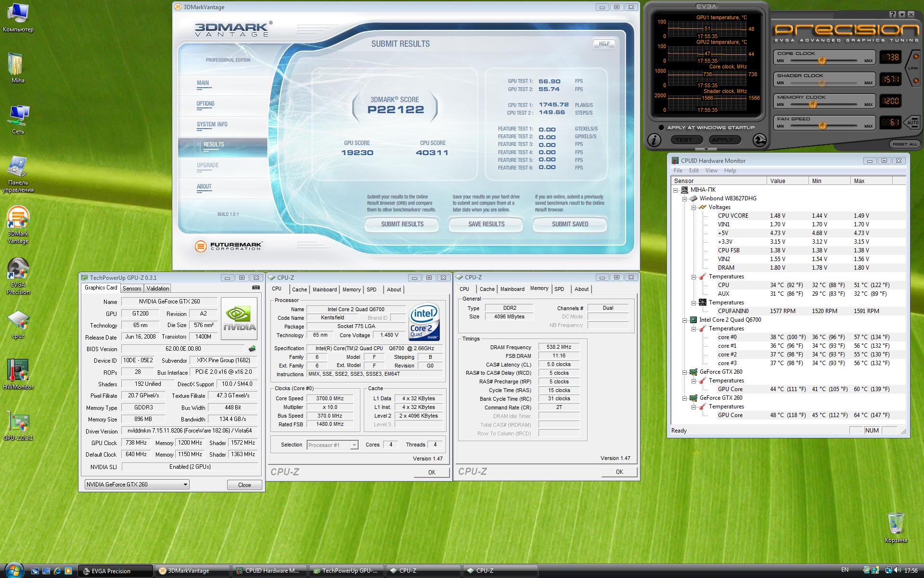Open EVGA Precision info button
The image size is (924, 578).
(x=654, y=140)
